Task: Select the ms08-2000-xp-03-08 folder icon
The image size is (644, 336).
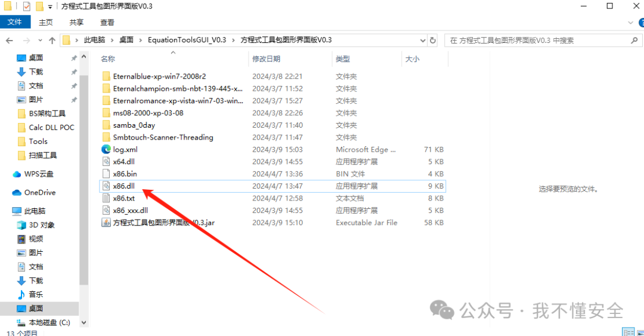Action: pos(106,113)
